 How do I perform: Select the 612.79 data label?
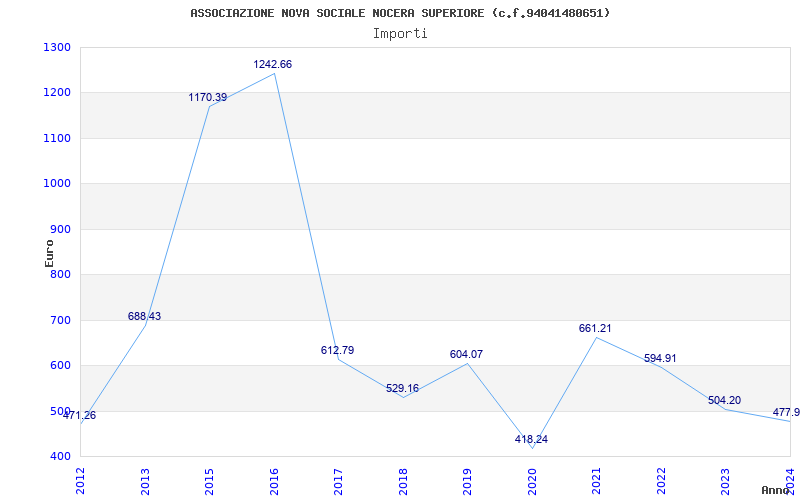pyautogui.click(x=337, y=351)
